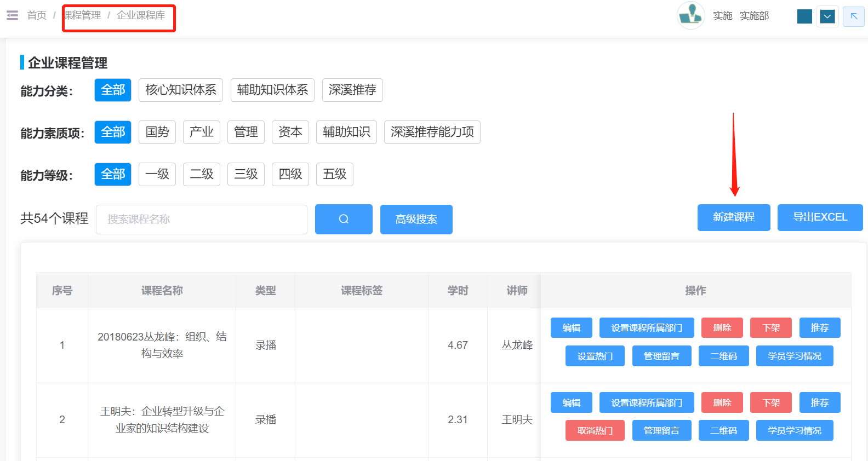Image resolution: width=868 pixels, height=461 pixels.
Task: Open 高级搜索 advanced search
Action: (x=416, y=220)
